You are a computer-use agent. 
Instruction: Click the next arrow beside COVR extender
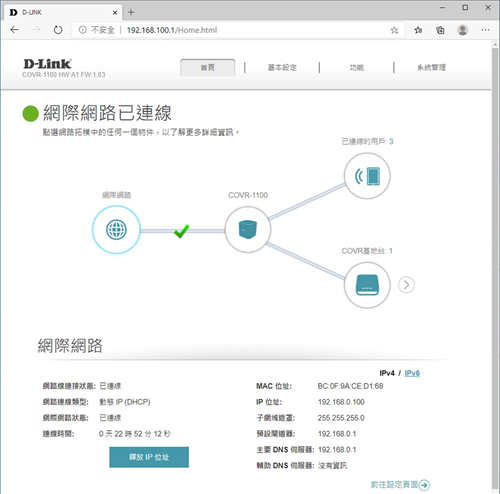coord(406,285)
